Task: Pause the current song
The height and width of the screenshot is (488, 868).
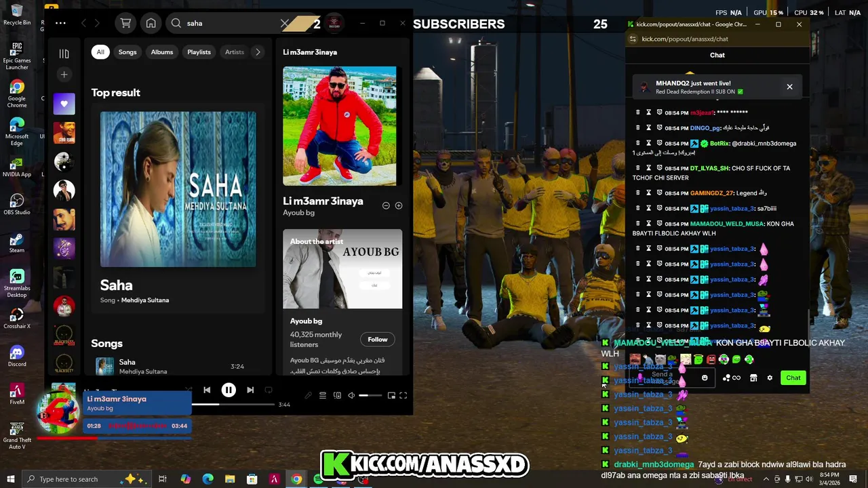Action: (x=229, y=390)
